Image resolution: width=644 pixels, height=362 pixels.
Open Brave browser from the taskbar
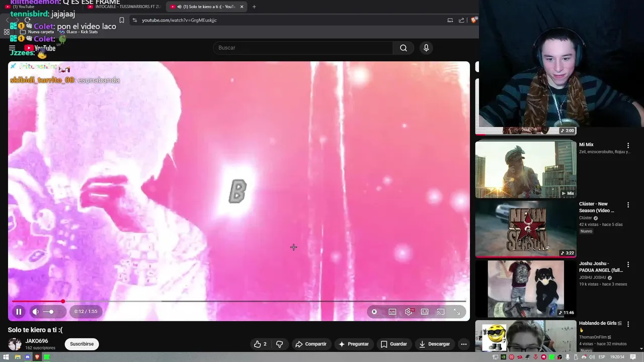37,357
